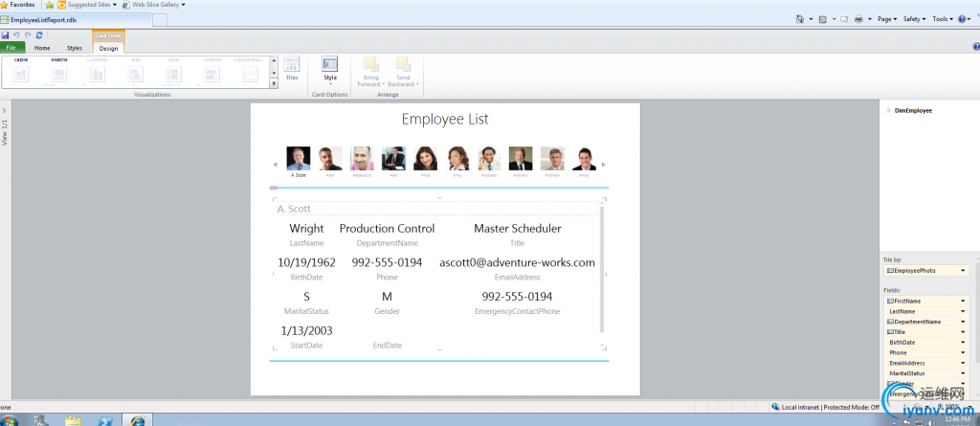Select Alex employee photo tile
This screenshot has width=980, height=426.
point(393,158)
